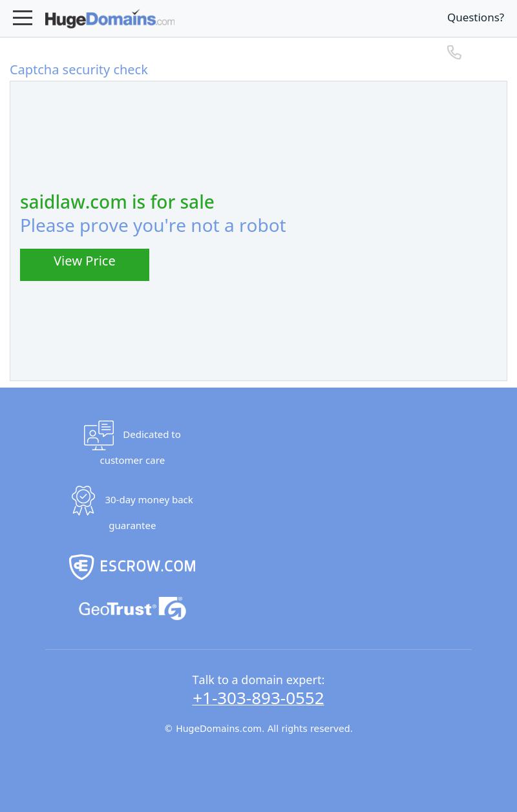The height and width of the screenshot is (812, 517).
Task: Select the Captcha security check heading
Action: [79, 70]
